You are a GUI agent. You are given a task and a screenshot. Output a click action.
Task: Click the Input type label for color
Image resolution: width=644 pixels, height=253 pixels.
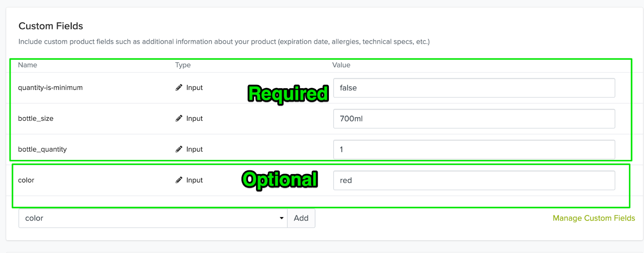click(194, 180)
